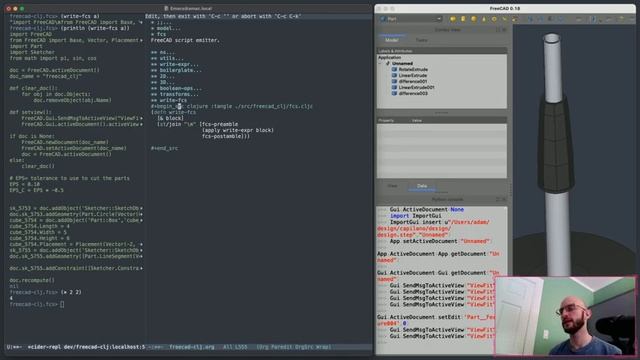Click the icon beside LinearExtrude001 in tree

coord(394,87)
